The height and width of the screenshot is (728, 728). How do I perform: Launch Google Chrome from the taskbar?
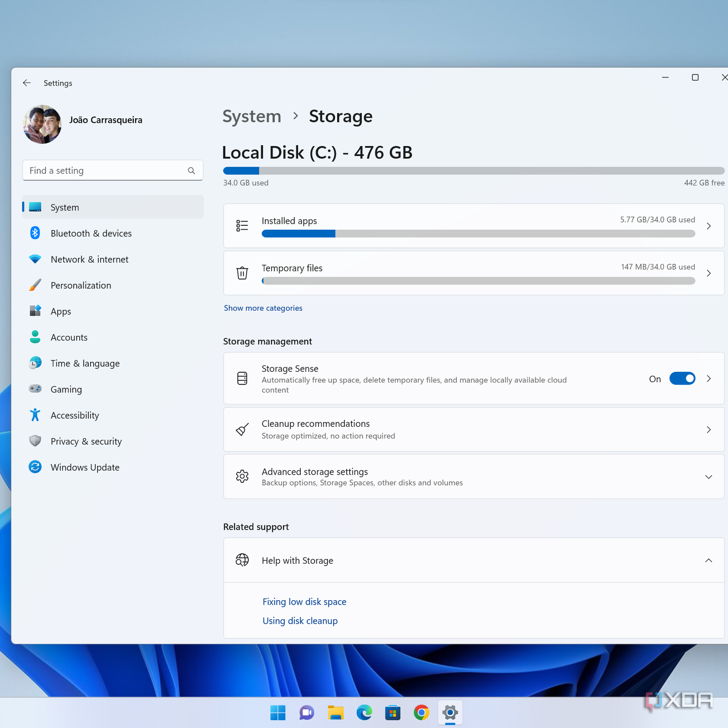(421, 713)
